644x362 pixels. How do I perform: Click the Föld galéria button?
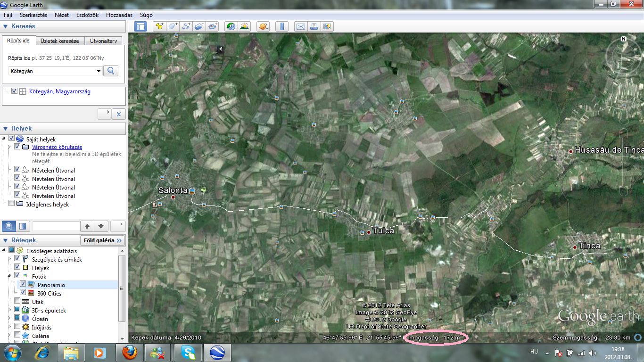coord(102,240)
